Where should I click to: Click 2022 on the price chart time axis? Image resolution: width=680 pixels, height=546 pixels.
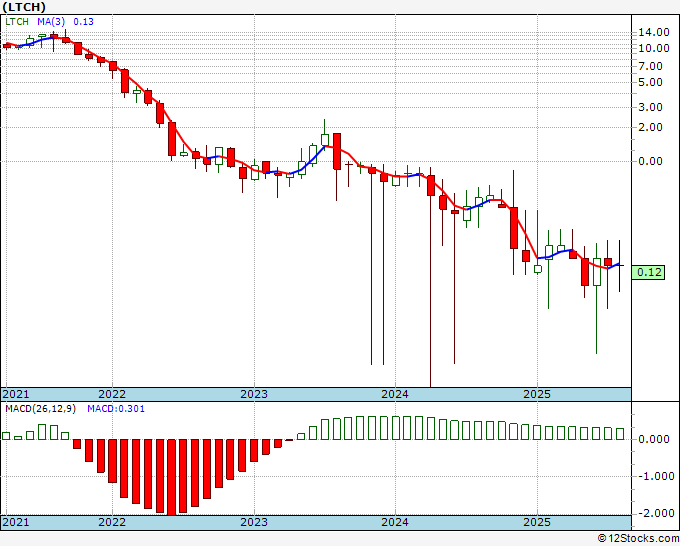(112, 394)
